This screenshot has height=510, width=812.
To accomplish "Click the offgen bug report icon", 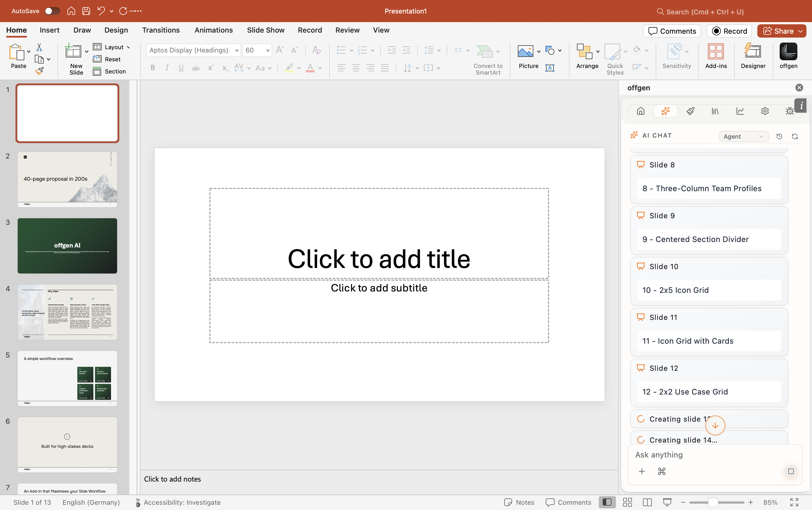I will pos(789,111).
